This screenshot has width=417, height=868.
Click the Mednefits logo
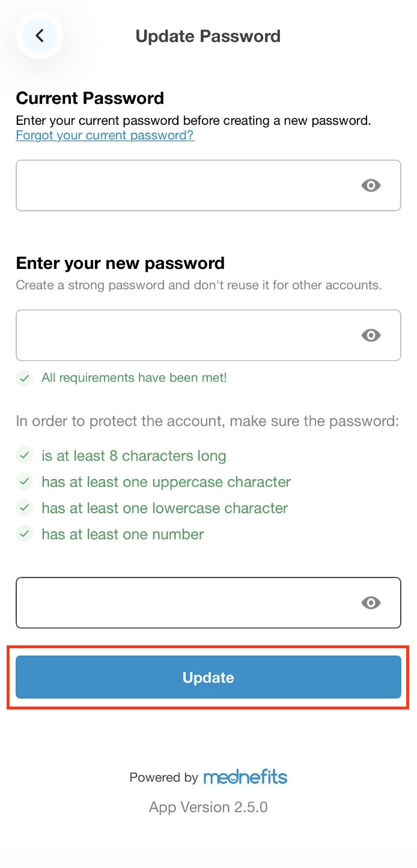[x=245, y=777]
